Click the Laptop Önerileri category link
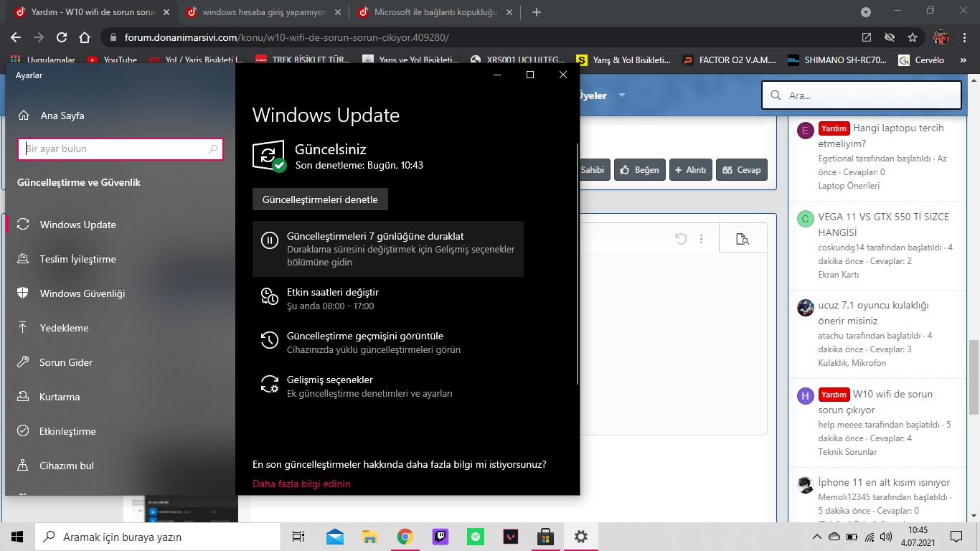The height and width of the screenshot is (551, 980). [x=849, y=186]
